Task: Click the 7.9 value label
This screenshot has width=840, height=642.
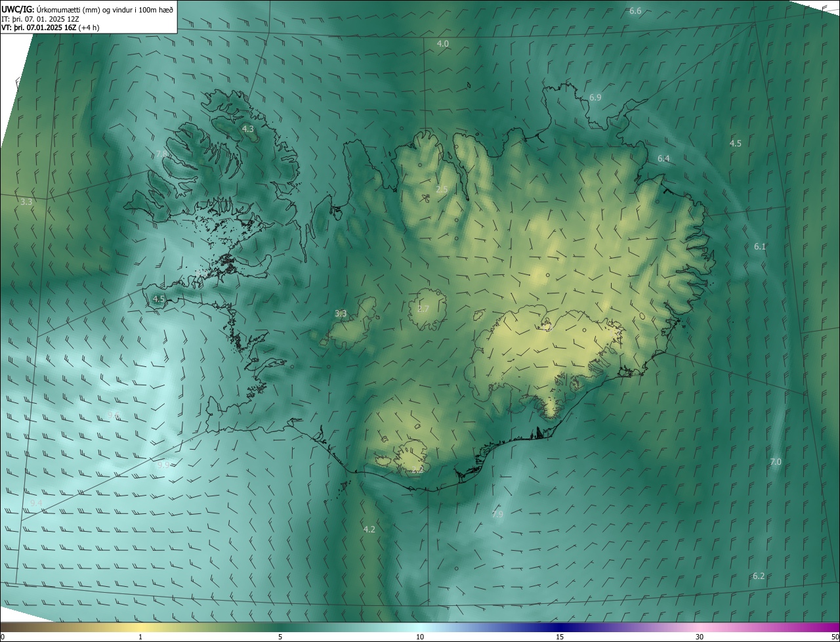Action: tap(497, 515)
